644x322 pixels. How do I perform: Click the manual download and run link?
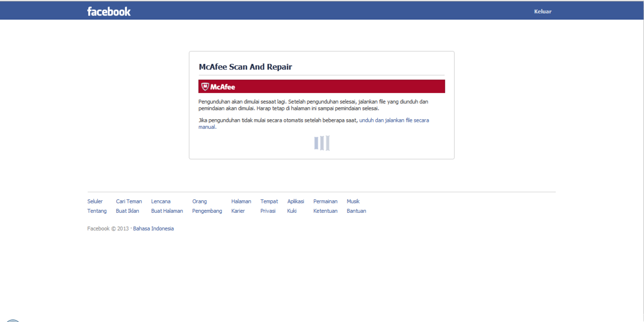click(393, 120)
